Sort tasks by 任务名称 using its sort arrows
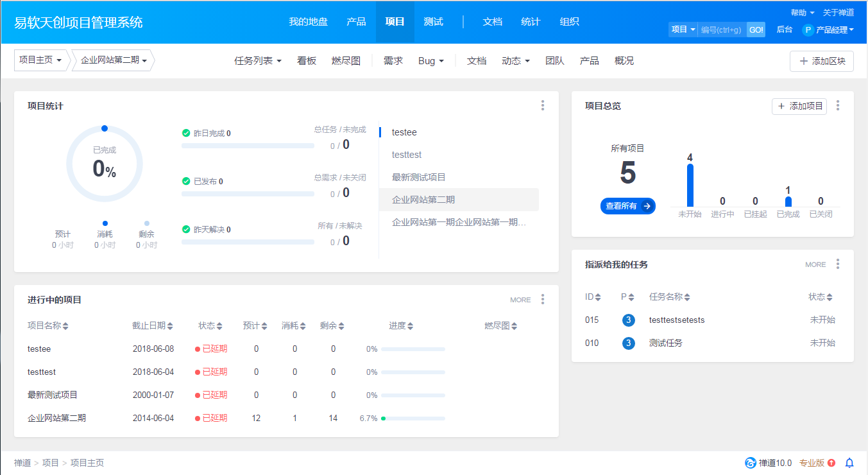The image size is (868, 475). click(686, 297)
